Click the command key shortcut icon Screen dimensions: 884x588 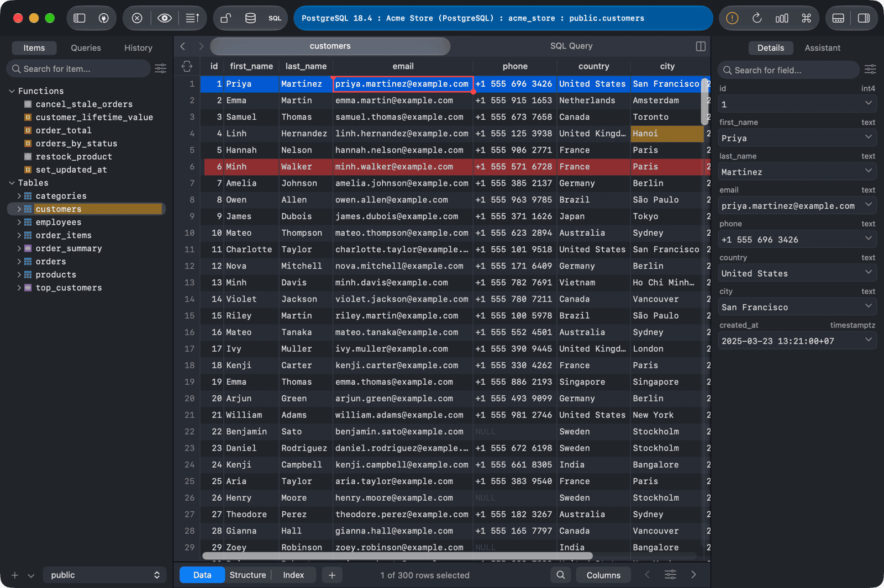pyautogui.click(x=807, y=18)
